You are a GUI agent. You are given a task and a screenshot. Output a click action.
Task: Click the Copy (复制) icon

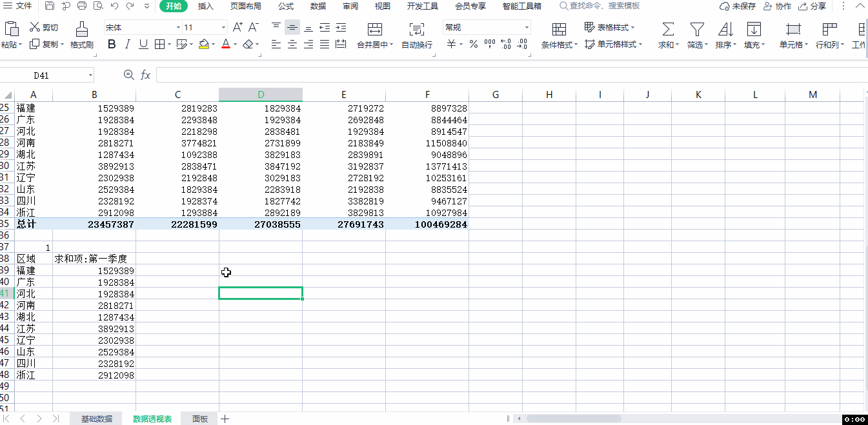pos(35,44)
